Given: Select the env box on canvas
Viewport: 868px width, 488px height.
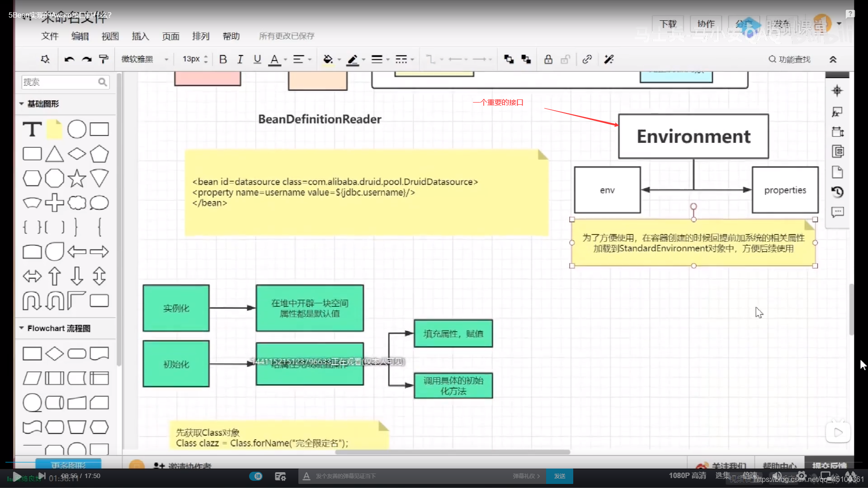Looking at the screenshot, I should pos(607,190).
